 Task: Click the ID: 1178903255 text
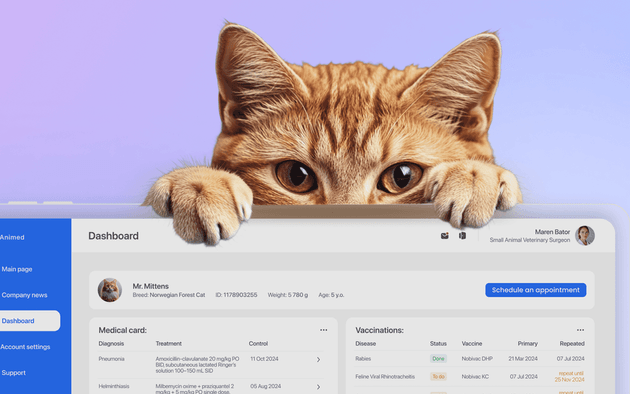236,295
